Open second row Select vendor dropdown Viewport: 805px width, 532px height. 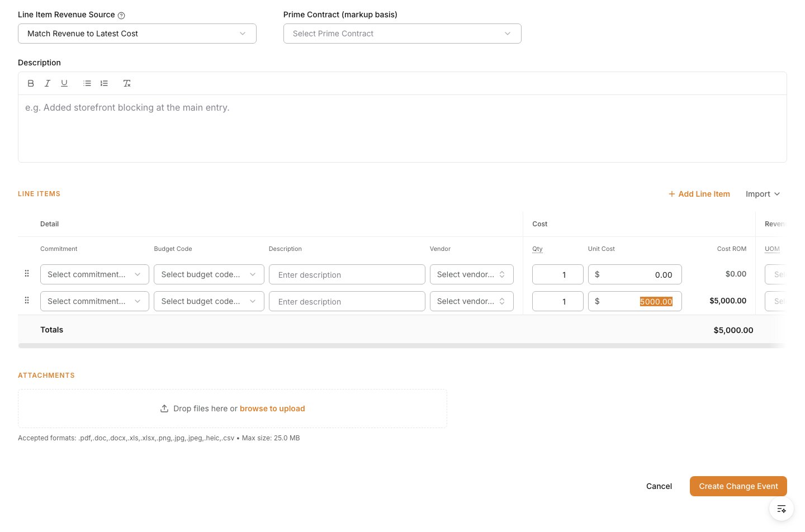tap(472, 301)
